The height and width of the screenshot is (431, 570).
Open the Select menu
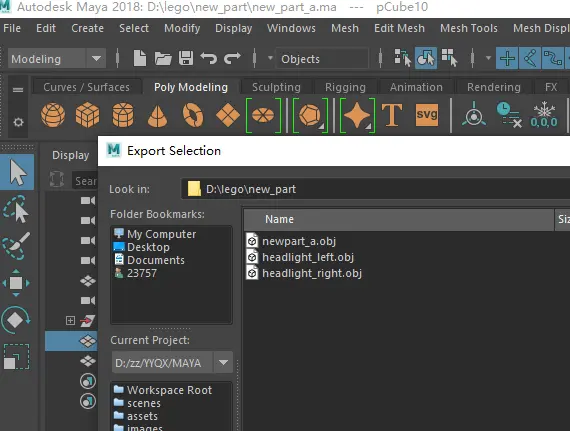pyautogui.click(x=134, y=28)
